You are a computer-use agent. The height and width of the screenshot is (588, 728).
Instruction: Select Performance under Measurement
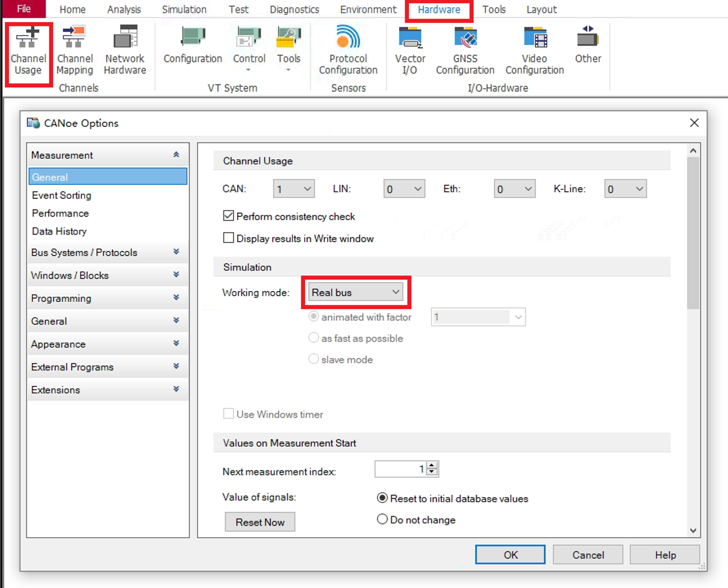(60, 213)
